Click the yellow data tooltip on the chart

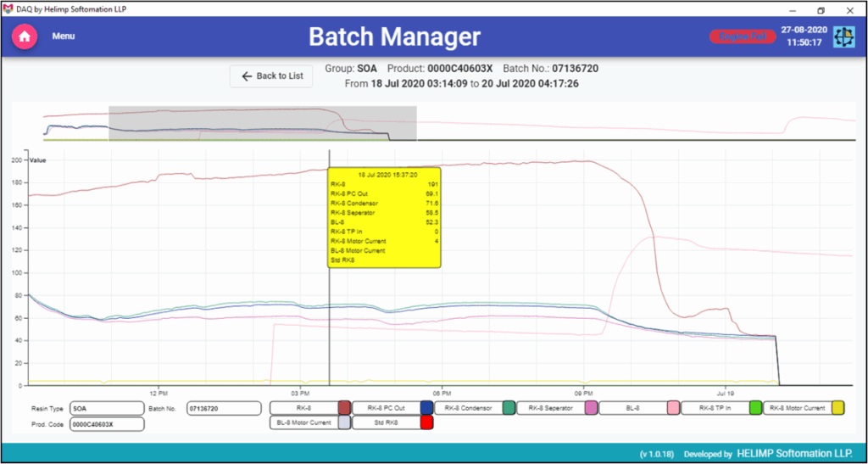pyautogui.click(x=384, y=217)
